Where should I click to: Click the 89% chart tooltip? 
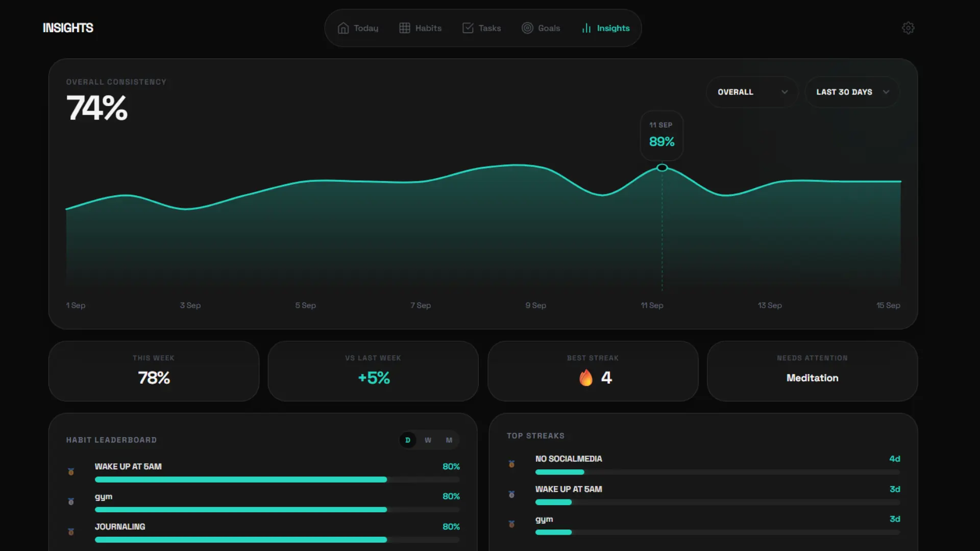coord(661,136)
